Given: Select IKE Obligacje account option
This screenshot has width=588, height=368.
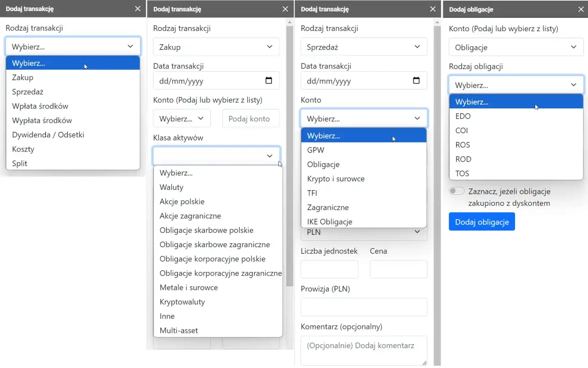Looking at the screenshot, I should (330, 221).
